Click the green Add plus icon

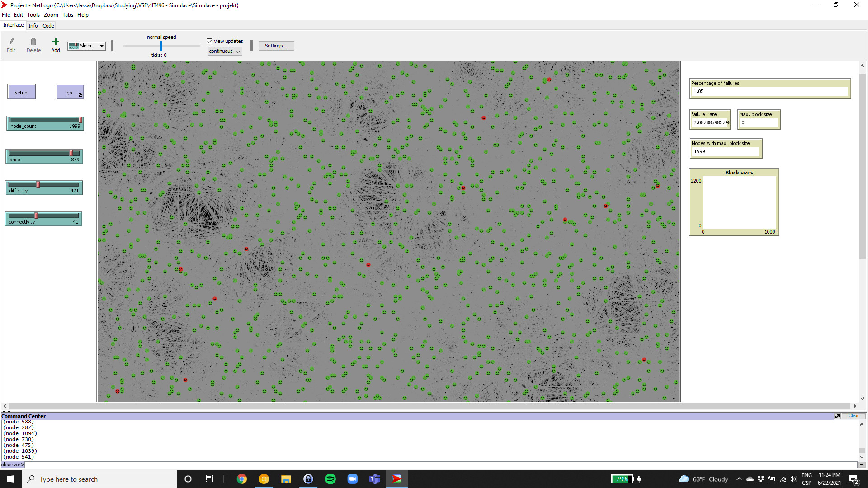pos(55,42)
